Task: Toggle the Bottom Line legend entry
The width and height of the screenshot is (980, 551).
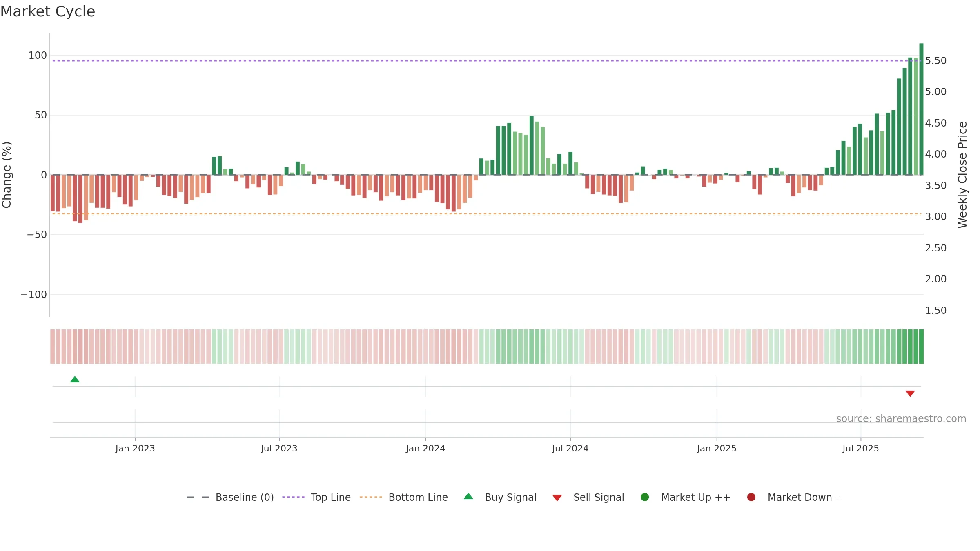Action: pyautogui.click(x=404, y=497)
